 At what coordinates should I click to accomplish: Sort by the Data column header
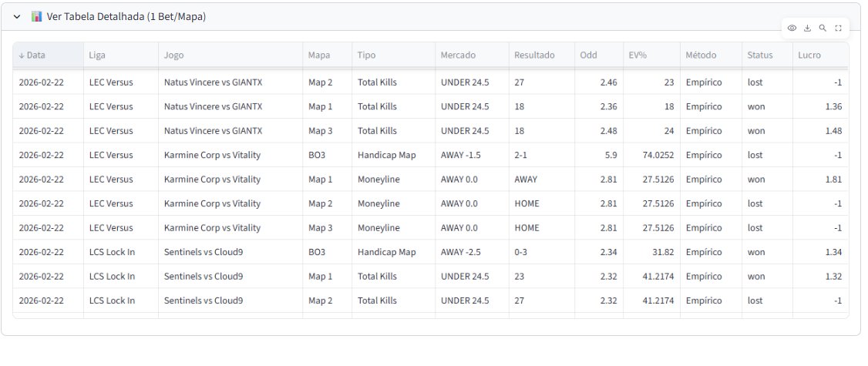click(48, 55)
